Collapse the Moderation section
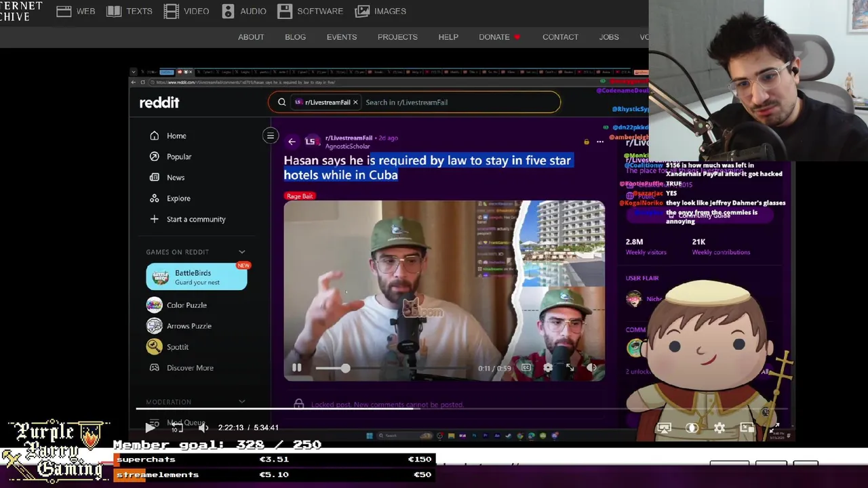Image resolution: width=868 pixels, height=488 pixels. coord(241,402)
